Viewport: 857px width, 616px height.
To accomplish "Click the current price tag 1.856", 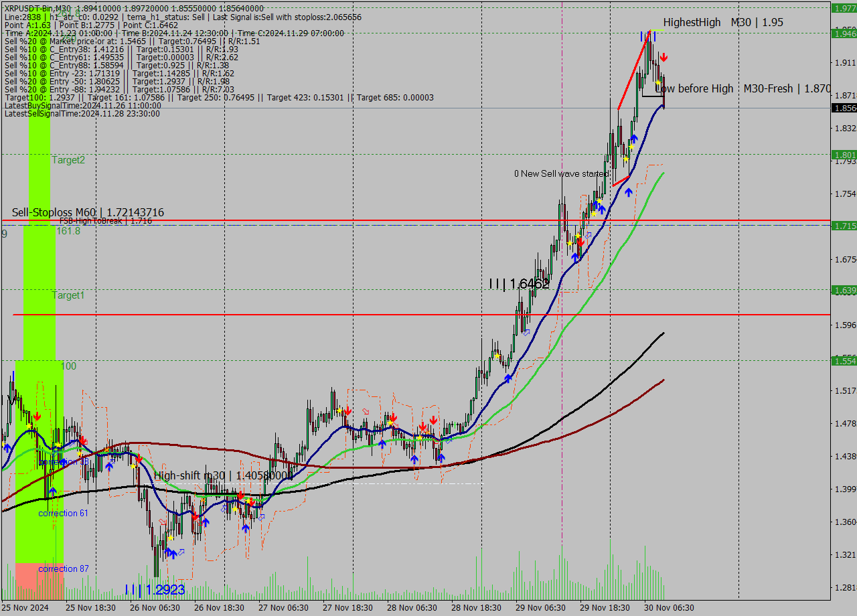I will [x=844, y=108].
